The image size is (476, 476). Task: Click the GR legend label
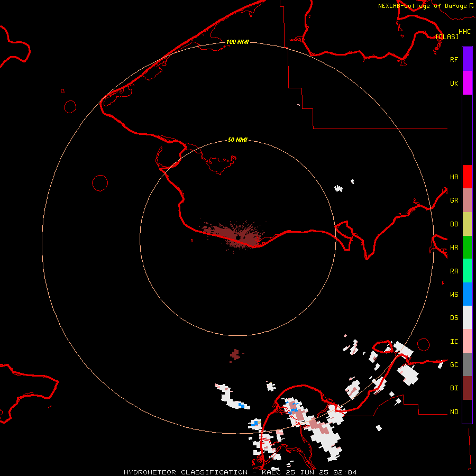[x=454, y=200]
